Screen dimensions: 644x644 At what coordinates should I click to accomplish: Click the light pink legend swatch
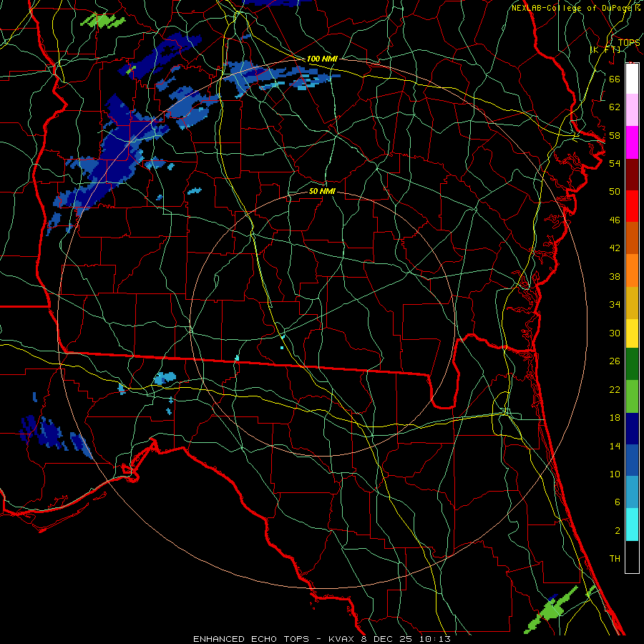[x=632, y=110]
